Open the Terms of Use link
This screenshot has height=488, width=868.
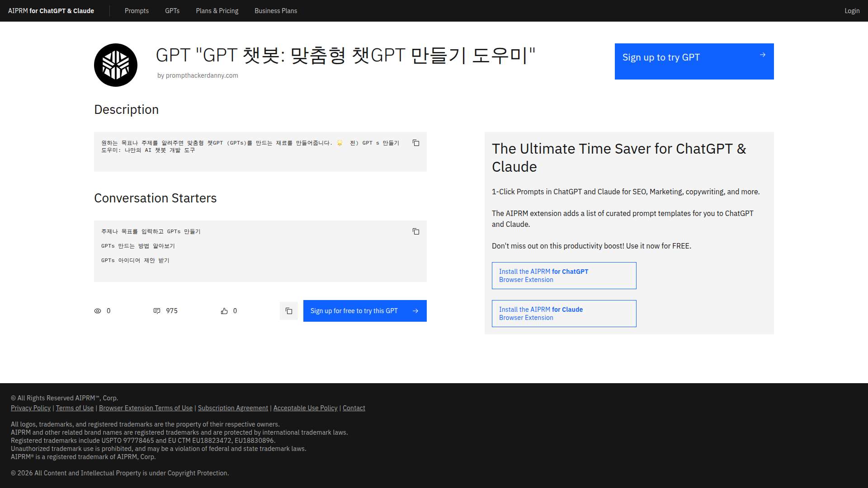pyautogui.click(x=75, y=408)
